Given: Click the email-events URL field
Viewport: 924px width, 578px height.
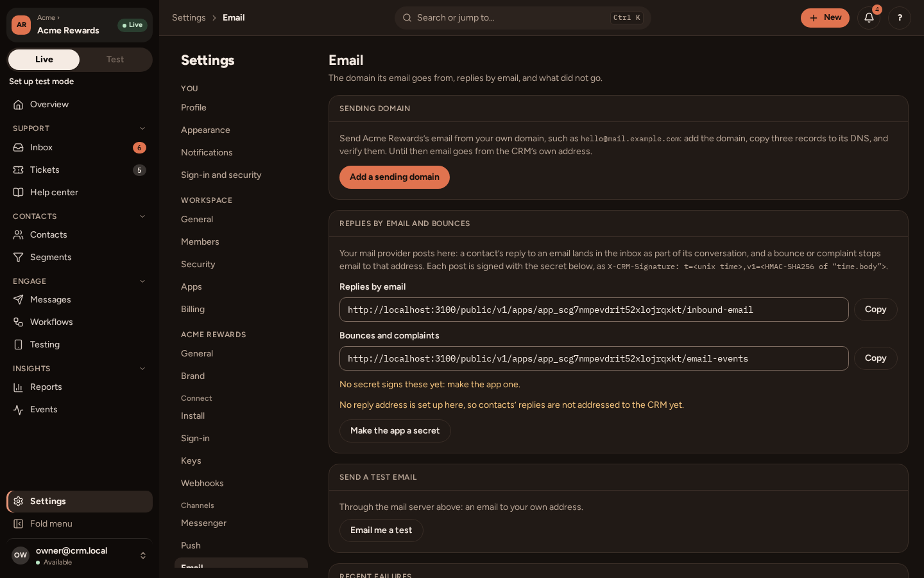Looking at the screenshot, I should click(x=594, y=358).
